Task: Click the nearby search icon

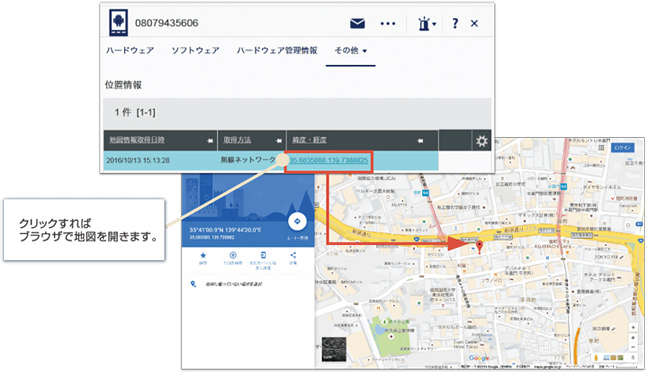Action: (x=233, y=255)
